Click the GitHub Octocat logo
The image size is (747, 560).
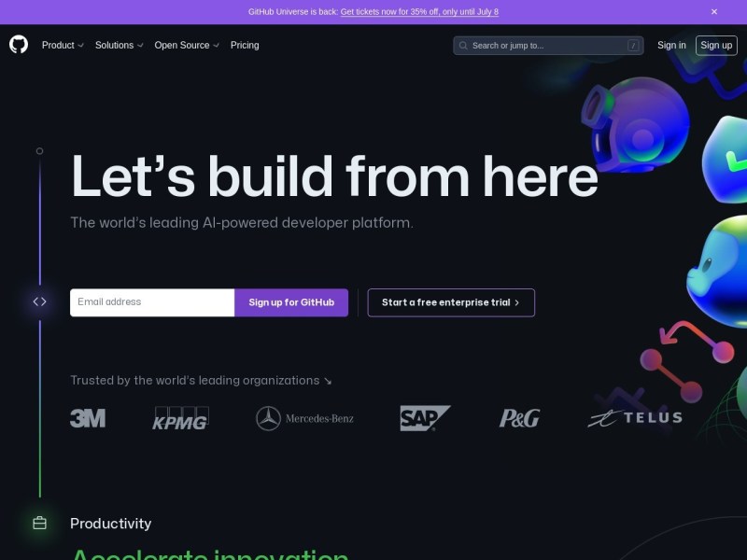(19, 45)
